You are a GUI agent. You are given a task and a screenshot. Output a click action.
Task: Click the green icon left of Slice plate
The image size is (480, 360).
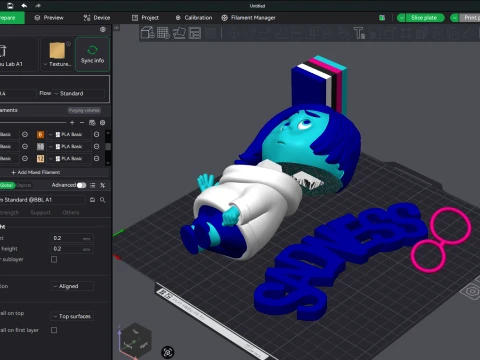pyautogui.click(x=382, y=18)
